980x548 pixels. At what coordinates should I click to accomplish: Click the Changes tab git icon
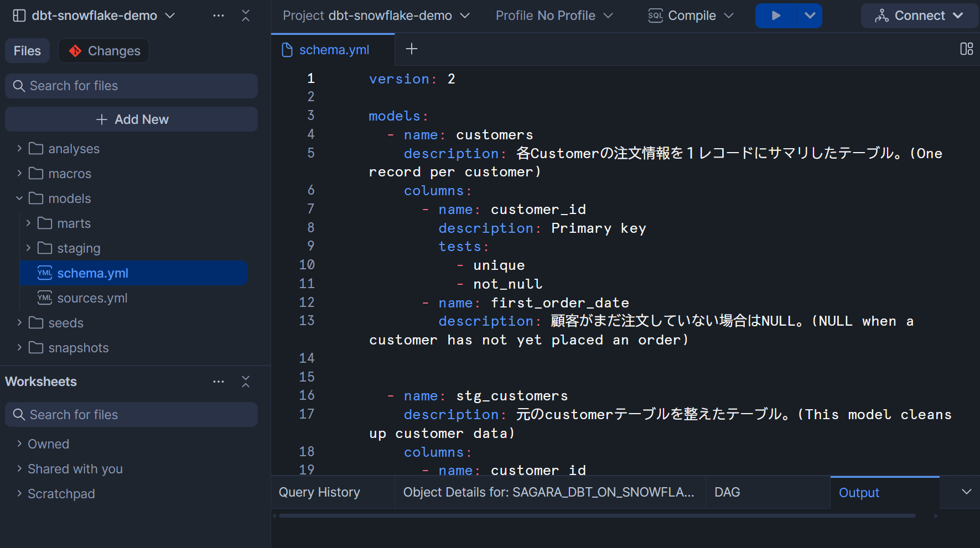coord(75,51)
